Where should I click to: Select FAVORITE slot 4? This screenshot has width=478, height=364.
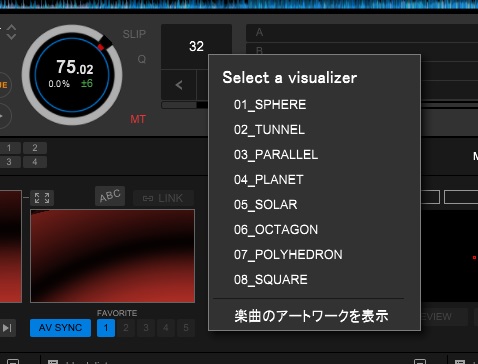(x=166, y=328)
